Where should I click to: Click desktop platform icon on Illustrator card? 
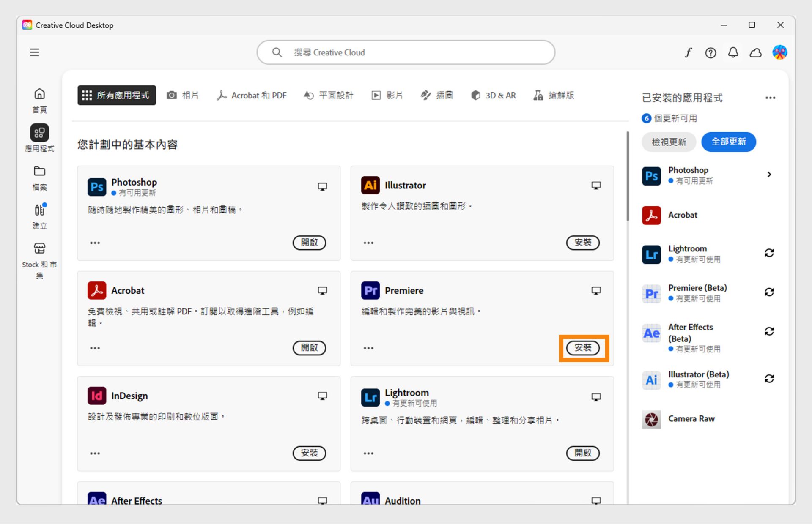pos(596,186)
